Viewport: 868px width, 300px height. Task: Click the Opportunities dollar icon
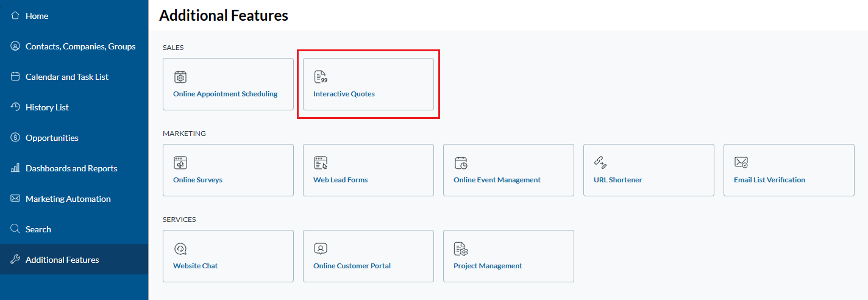15,138
